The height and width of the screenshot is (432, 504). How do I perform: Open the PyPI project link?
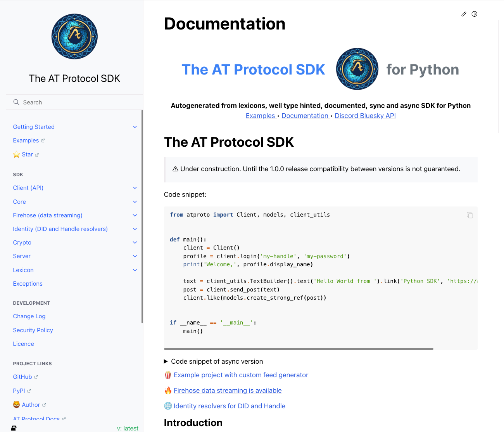19,391
